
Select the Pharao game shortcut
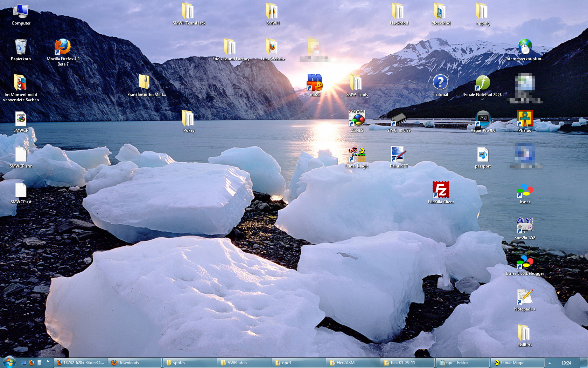click(x=525, y=122)
